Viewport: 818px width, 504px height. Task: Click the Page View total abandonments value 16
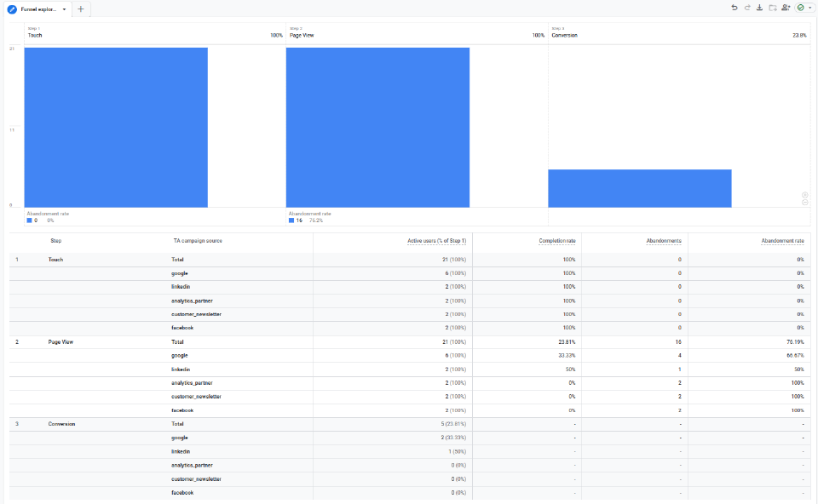[x=678, y=342]
